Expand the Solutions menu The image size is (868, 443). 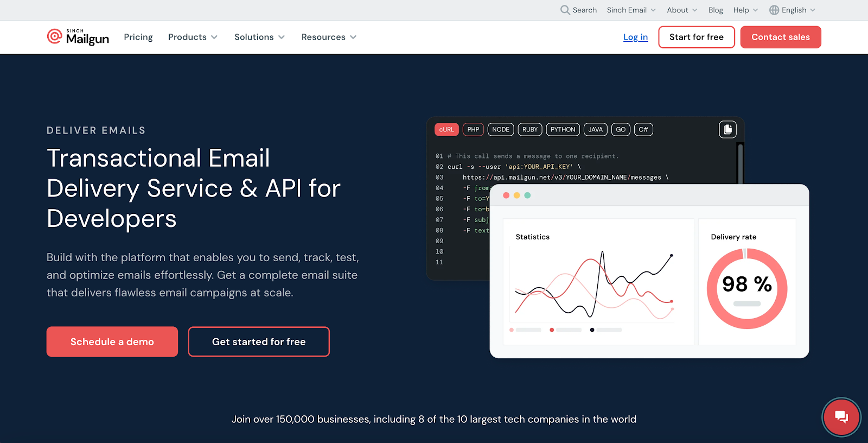click(259, 37)
